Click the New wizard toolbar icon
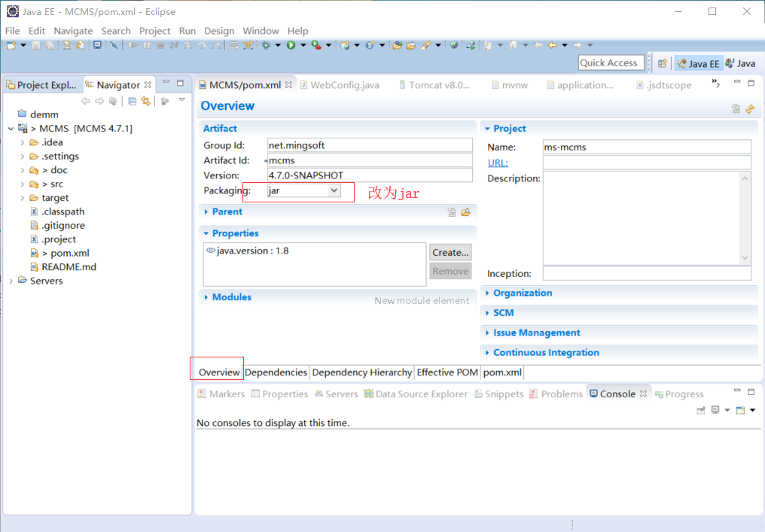Screen dimensions: 765x532 (x=11, y=45)
